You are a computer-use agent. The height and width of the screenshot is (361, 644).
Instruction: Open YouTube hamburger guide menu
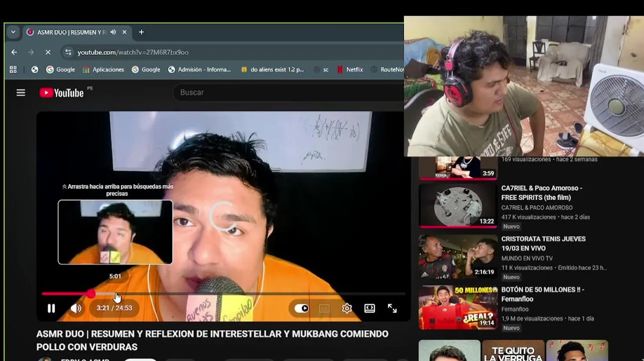tap(21, 93)
